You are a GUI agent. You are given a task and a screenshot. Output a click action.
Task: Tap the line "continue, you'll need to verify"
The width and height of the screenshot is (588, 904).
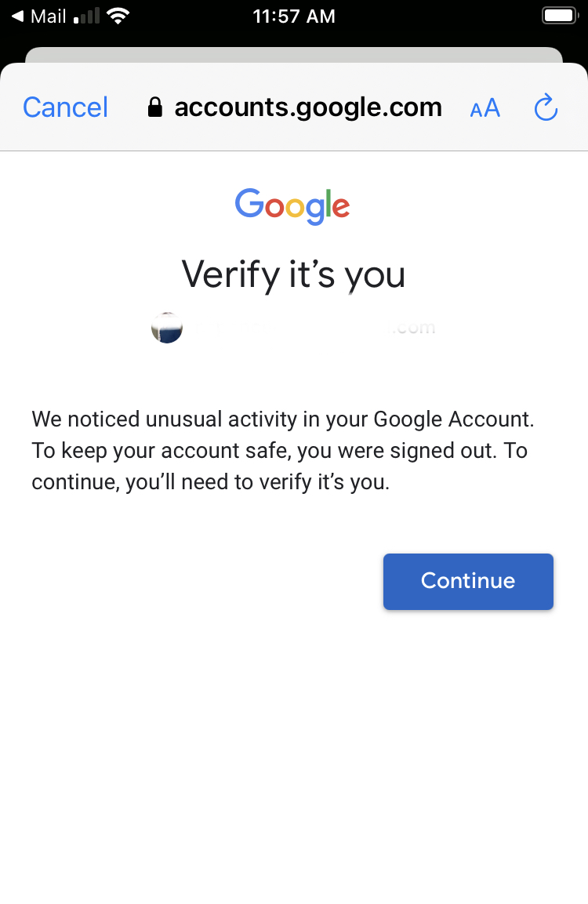coord(210,483)
